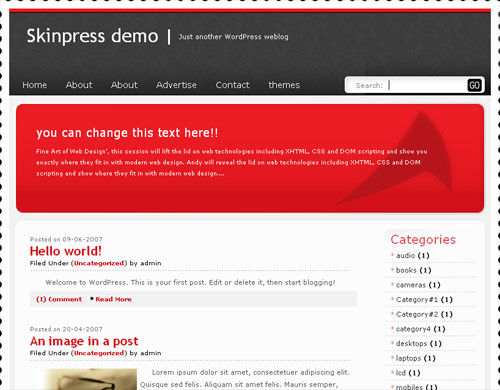The width and height of the screenshot is (500, 390).
Task: Open the Category#1 link
Action: (x=417, y=300)
